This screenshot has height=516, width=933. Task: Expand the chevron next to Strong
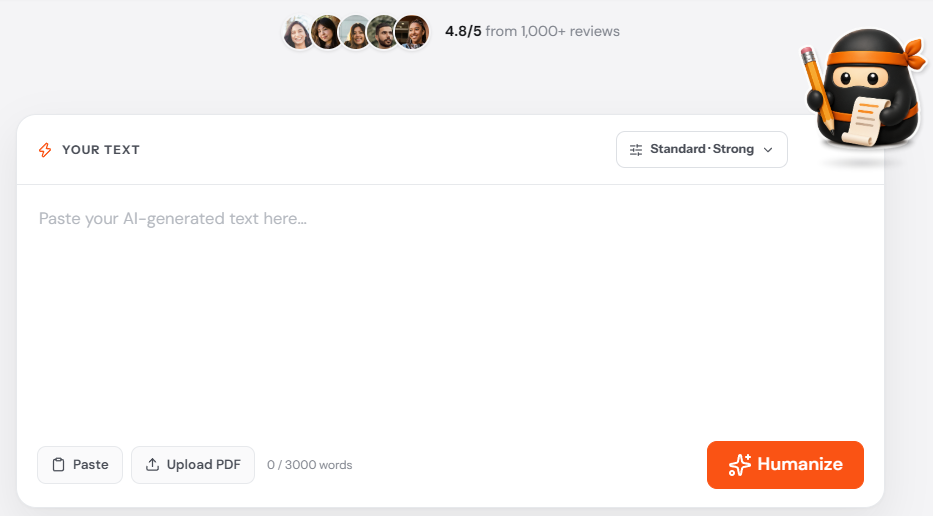768,150
